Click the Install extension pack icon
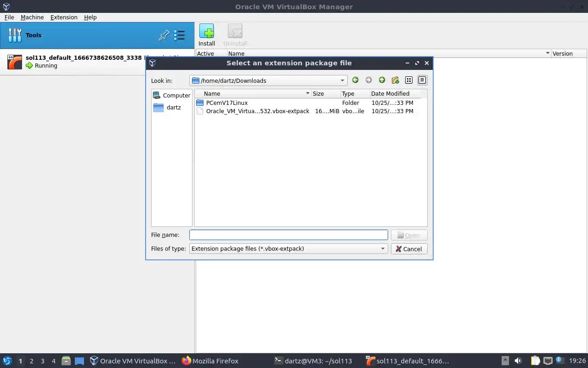The image size is (588, 368). 207,31
